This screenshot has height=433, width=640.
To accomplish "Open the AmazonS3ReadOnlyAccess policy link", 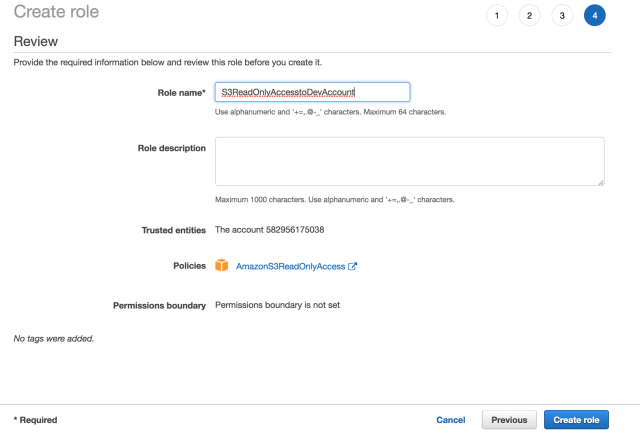I will click(290, 267).
